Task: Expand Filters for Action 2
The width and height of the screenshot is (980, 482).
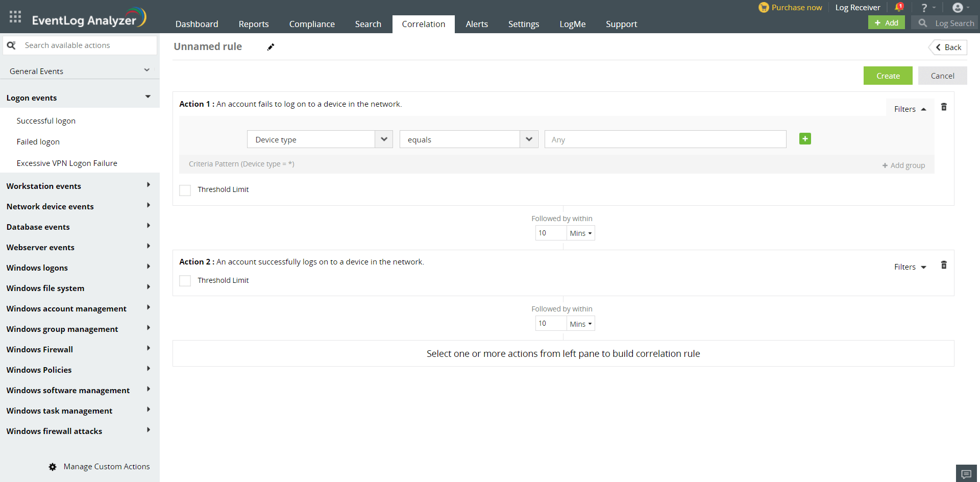Action: click(x=910, y=267)
